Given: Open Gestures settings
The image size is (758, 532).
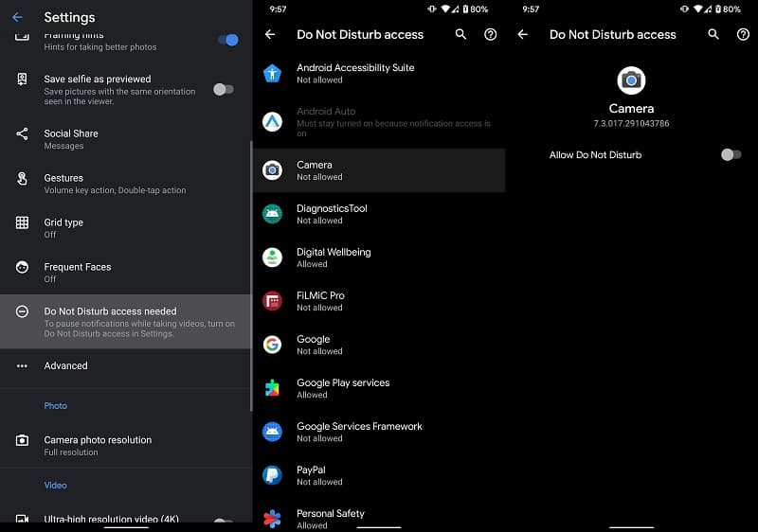Looking at the screenshot, I should pos(126,184).
